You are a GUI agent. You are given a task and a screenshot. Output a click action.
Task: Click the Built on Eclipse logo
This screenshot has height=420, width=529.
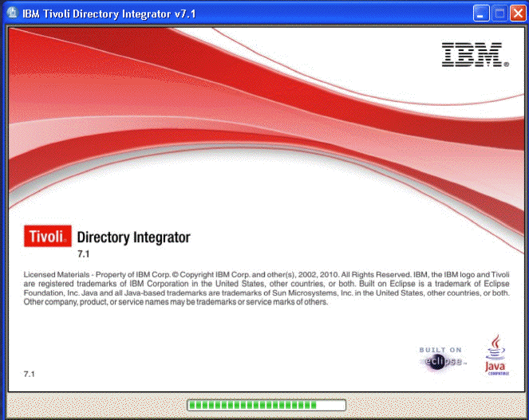tap(443, 359)
